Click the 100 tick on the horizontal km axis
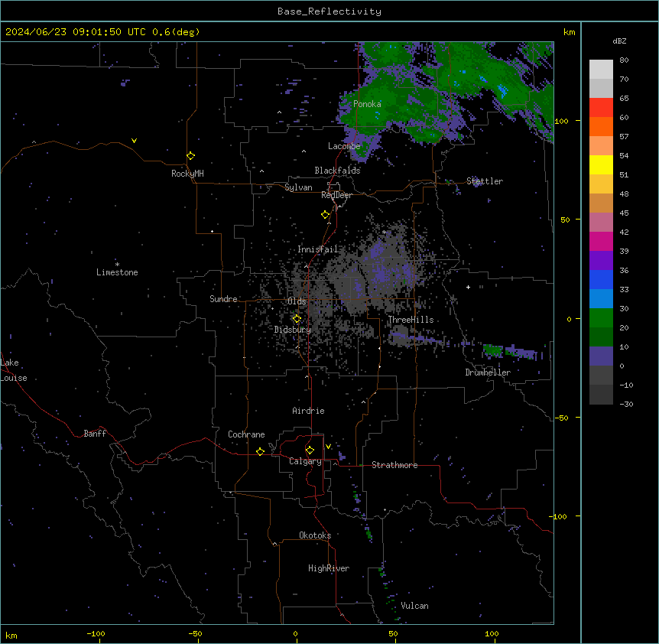This screenshot has height=644, width=659. coord(492,633)
